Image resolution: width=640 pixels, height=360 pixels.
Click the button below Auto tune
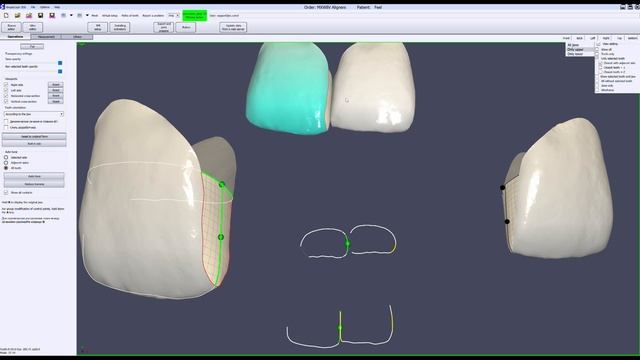pos(34,184)
